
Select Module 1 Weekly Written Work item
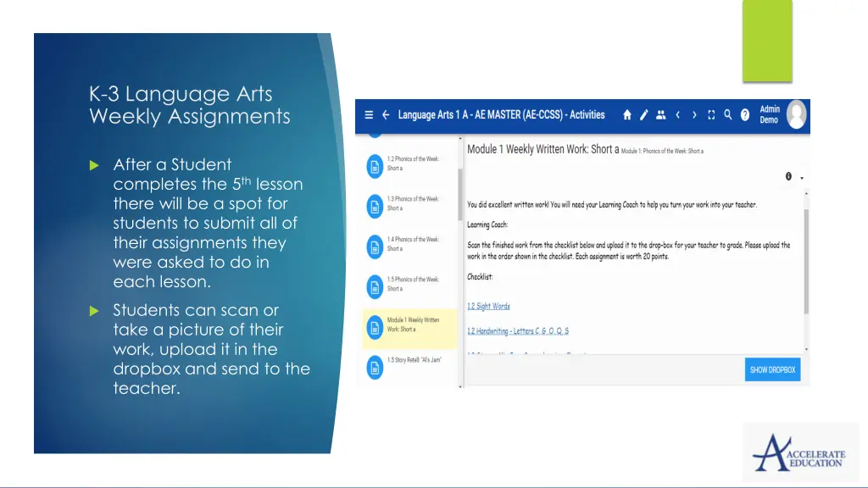pyautogui.click(x=411, y=324)
